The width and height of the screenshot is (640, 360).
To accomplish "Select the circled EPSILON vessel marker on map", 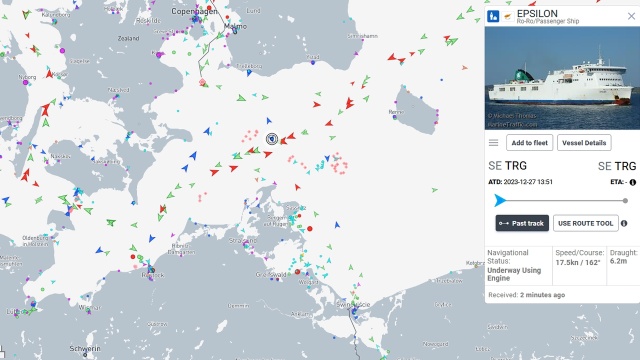I will tap(272, 139).
